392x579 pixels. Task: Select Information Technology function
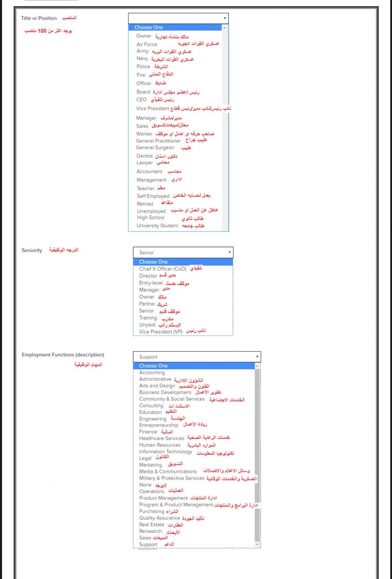pyautogui.click(x=166, y=452)
